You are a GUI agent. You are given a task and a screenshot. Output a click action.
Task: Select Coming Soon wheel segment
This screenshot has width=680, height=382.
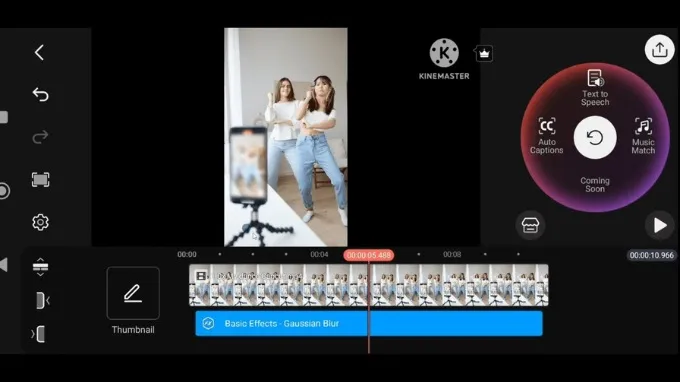[595, 185]
